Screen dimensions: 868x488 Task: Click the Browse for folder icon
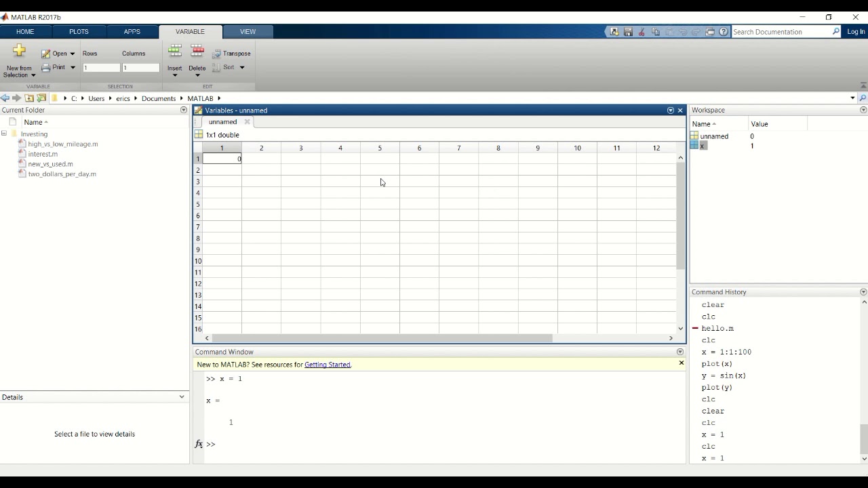point(41,98)
